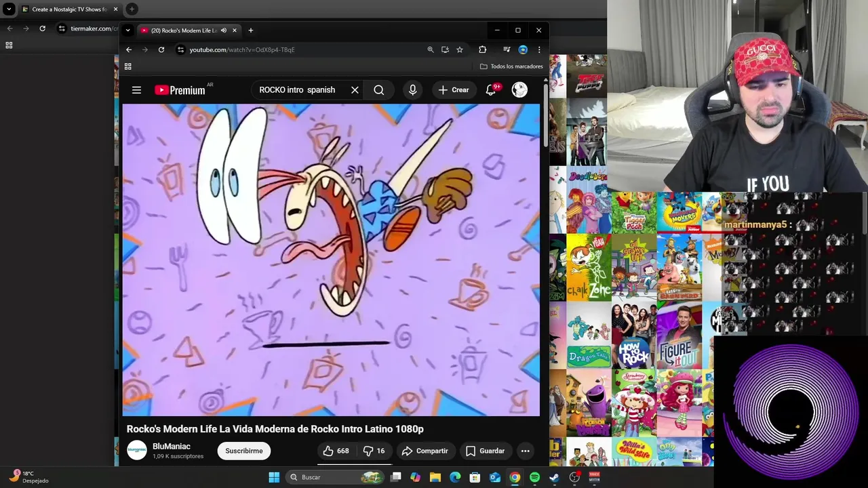
Task: Open Chrome extensions puzzle icon
Action: click(483, 49)
